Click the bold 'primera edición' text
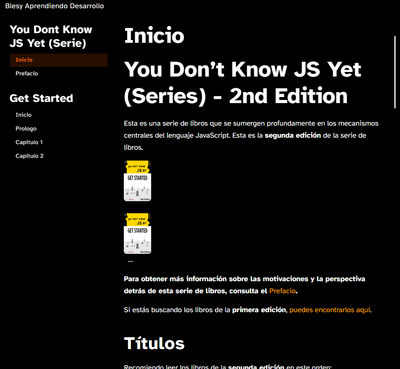 [x=259, y=310]
